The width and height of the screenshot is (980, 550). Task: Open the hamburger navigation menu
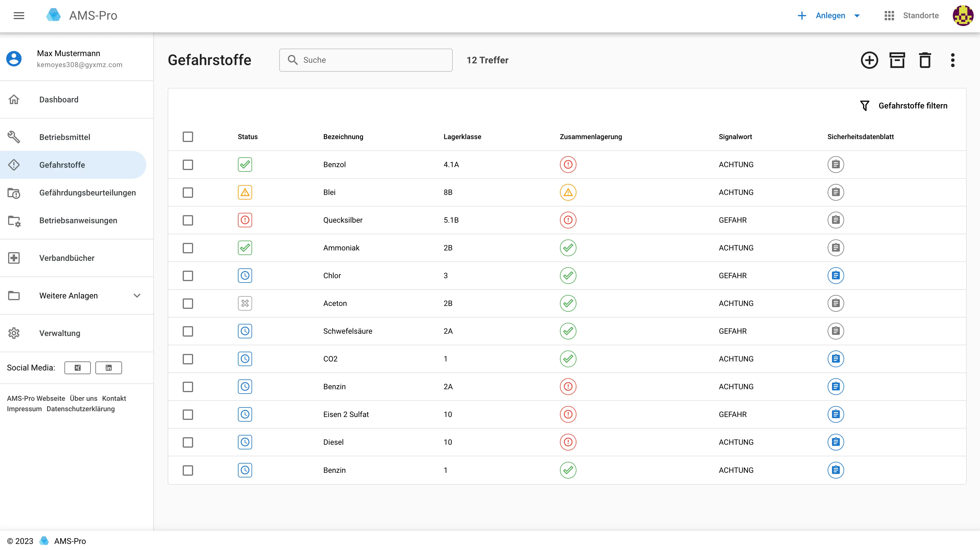(19, 16)
